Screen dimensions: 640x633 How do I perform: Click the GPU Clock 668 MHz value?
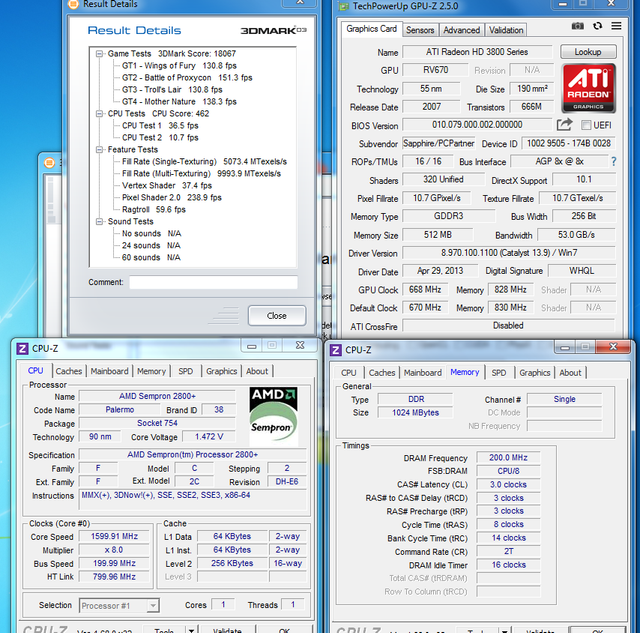pyautogui.click(x=425, y=290)
